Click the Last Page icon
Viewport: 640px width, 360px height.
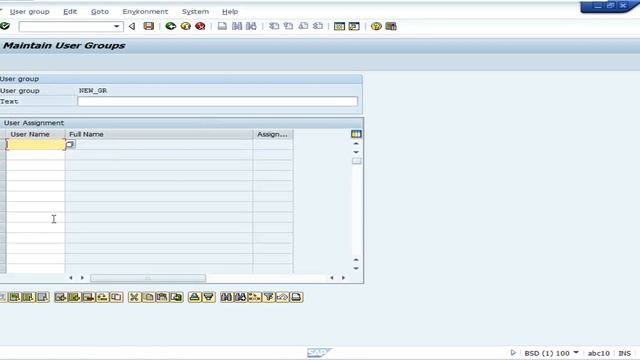tap(318, 26)
